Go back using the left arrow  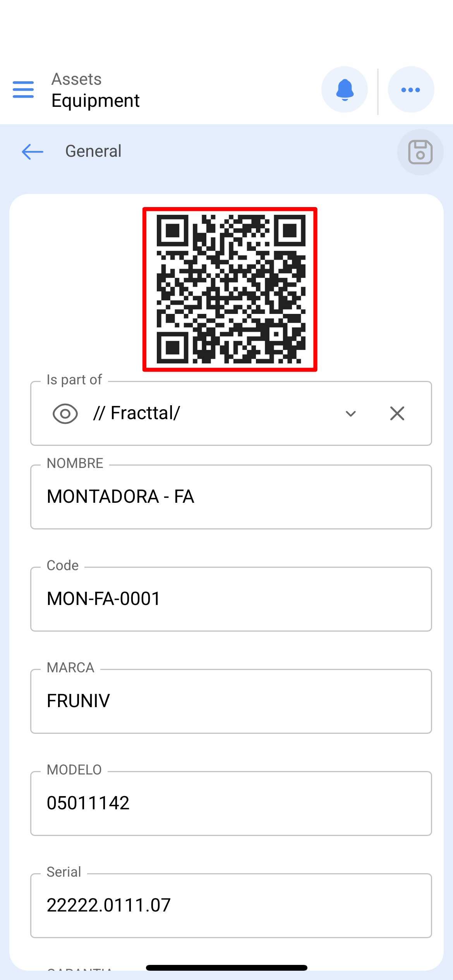[33, 151]
